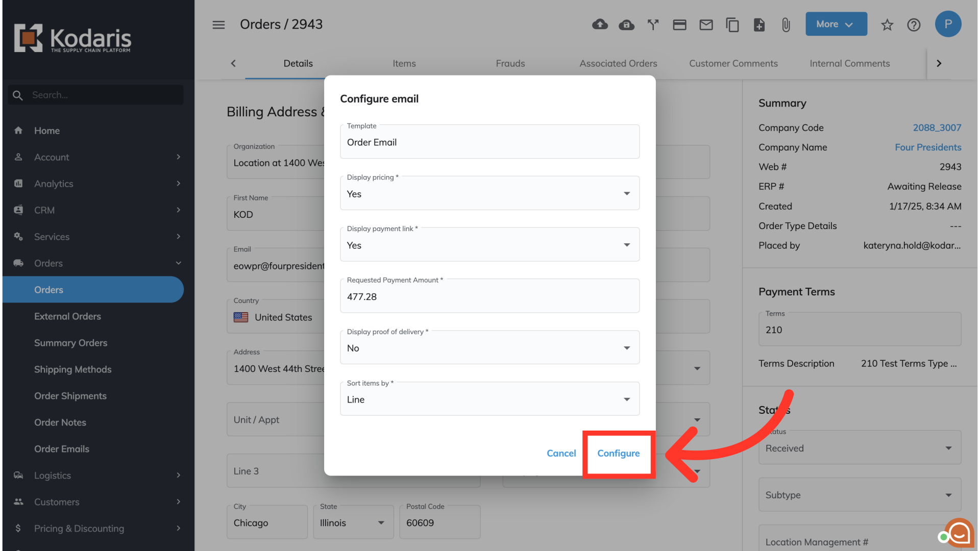980x551 pixels.
Task: Toggle the hamburger navigation menu
Action: (x=218, y=24)
